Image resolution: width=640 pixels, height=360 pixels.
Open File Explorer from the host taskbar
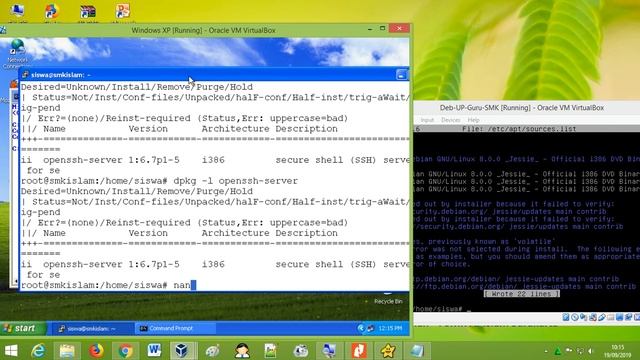(x=67, y=351)
